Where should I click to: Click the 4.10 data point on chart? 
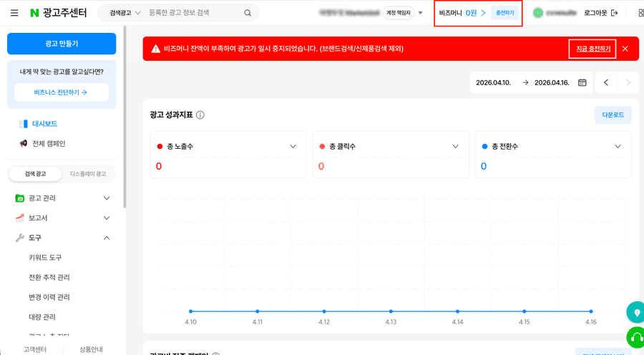coord(190,311)
